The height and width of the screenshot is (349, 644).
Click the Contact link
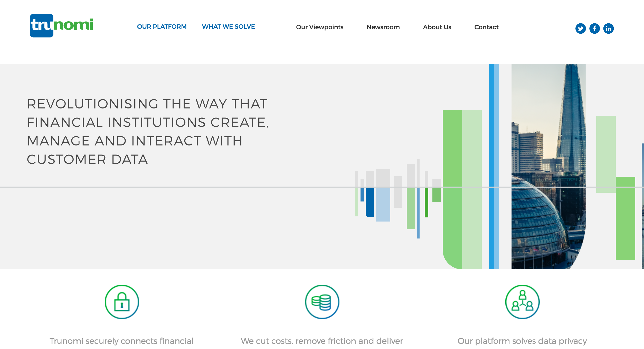click(486, 27)
